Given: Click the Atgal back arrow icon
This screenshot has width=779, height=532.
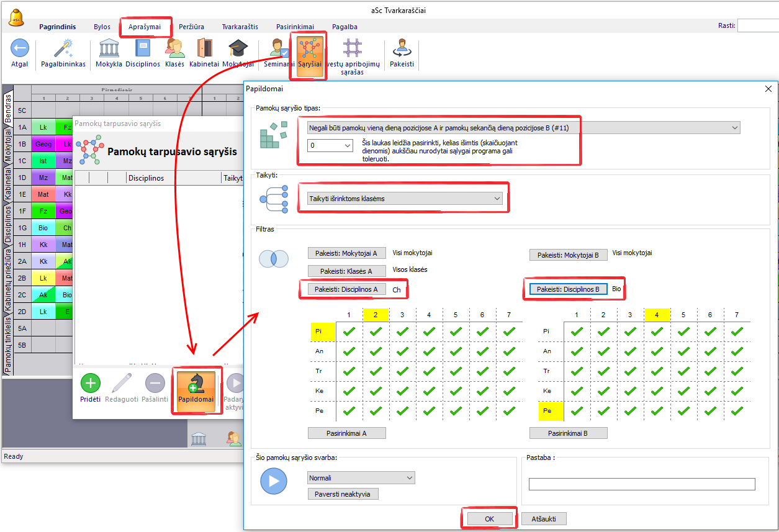Looking at the screenshot, I should (20, 48).
